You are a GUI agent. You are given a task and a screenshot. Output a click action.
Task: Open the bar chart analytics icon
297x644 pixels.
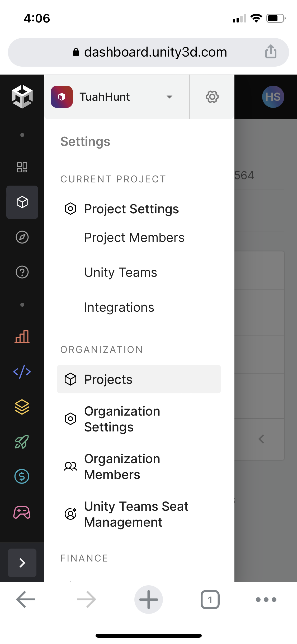click(22, 337)
